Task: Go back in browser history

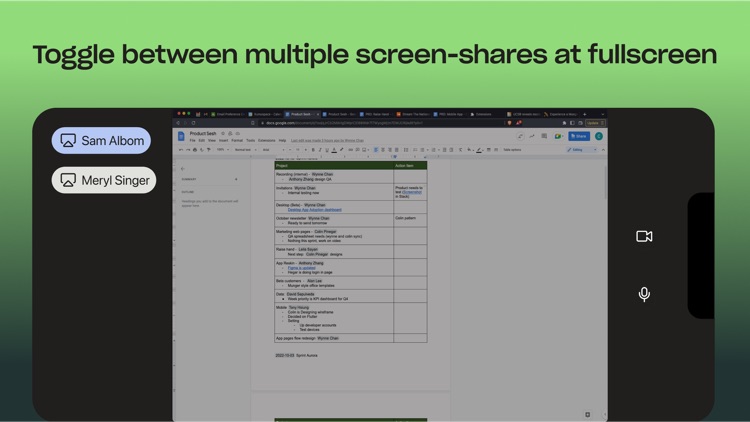Action: pyautogui.click(x=178, y=123)
